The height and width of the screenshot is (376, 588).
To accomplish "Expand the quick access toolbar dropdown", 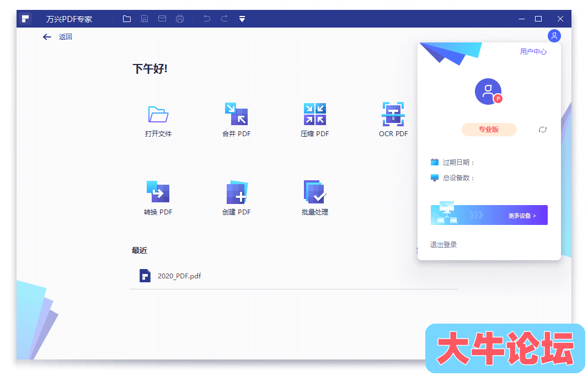I will (242, 19).
